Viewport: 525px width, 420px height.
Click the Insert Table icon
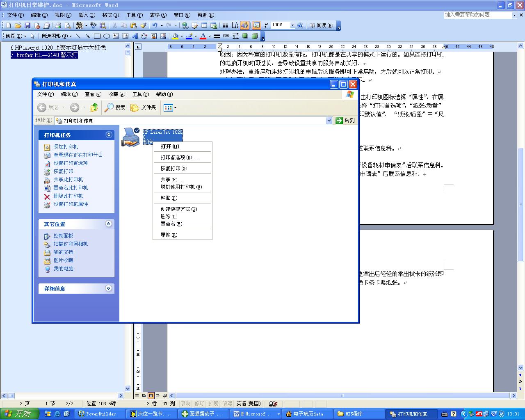coord(204,25)
